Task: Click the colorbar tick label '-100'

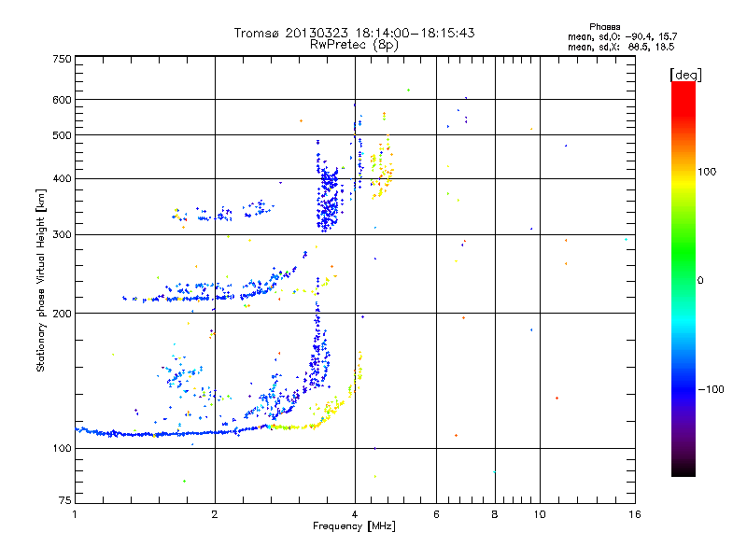Action: (x=711, y=389)
